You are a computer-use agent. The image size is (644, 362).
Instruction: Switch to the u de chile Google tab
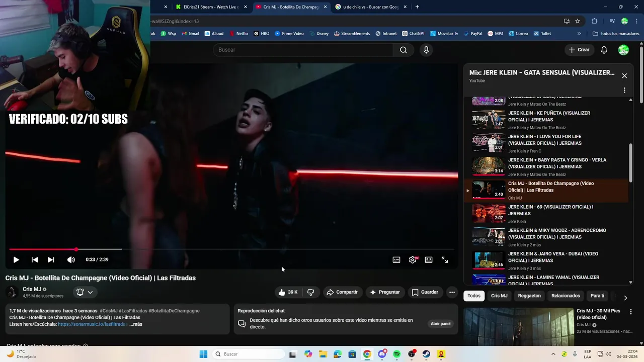click(371, 7)
